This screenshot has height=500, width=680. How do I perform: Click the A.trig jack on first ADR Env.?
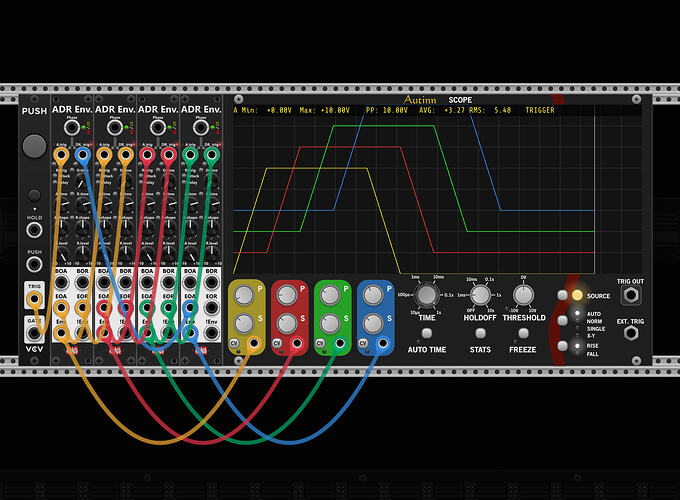click(x=61, y=155)
